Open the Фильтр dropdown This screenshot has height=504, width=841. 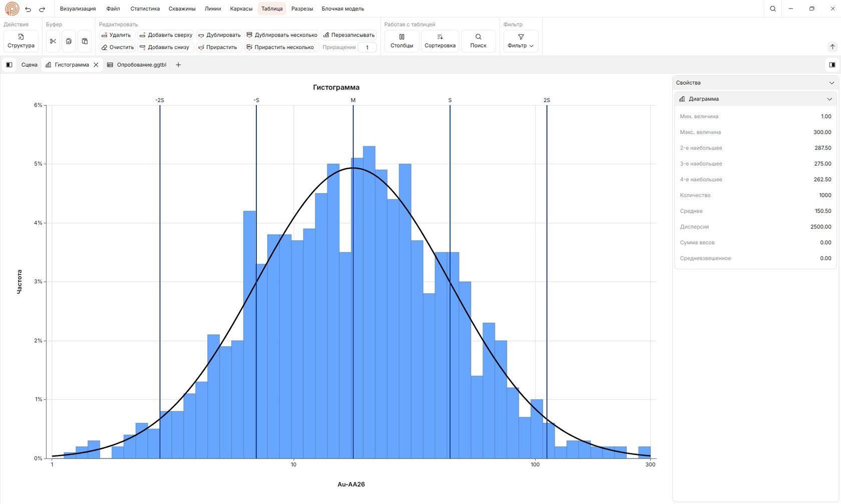[521, 41]
